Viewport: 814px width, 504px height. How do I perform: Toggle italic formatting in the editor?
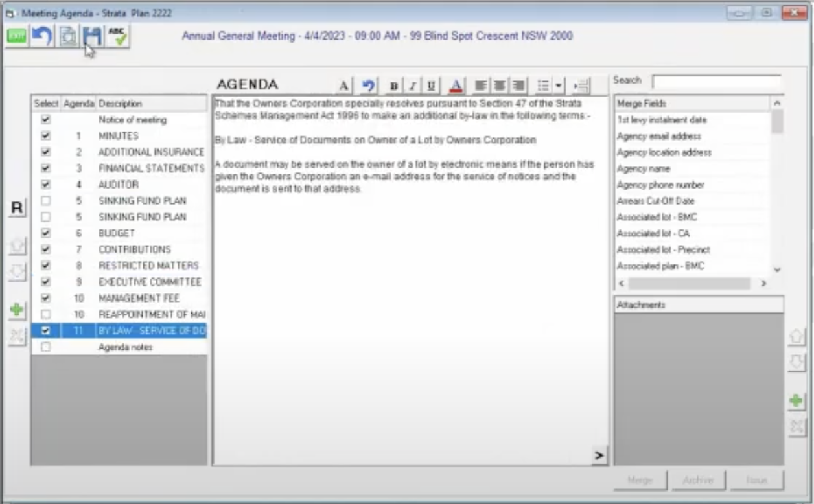412,86
